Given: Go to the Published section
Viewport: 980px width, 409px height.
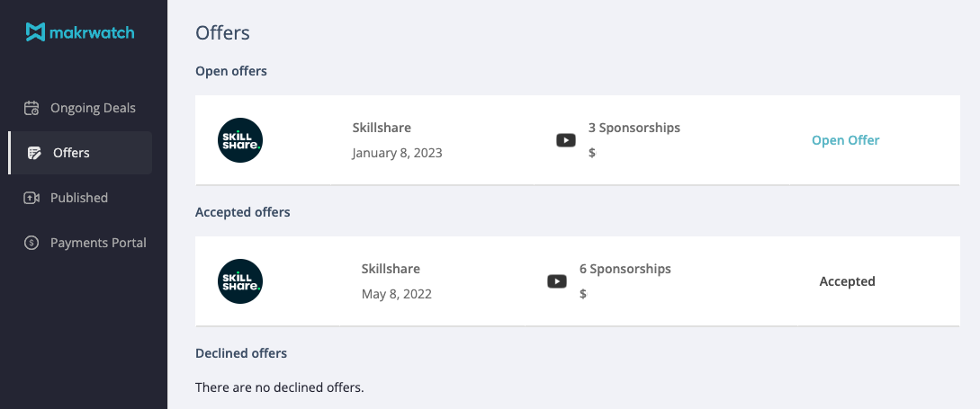Looking at the screenshot, I should point(79,198).
